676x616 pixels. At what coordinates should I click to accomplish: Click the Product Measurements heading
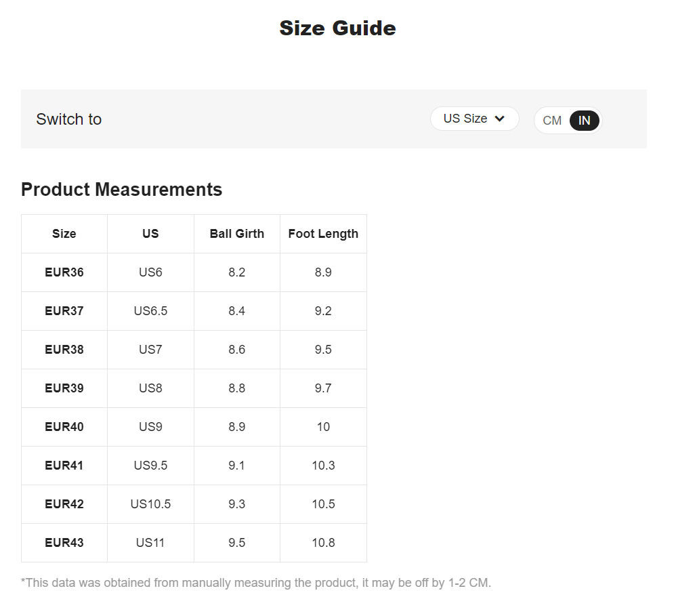point(122,190)
